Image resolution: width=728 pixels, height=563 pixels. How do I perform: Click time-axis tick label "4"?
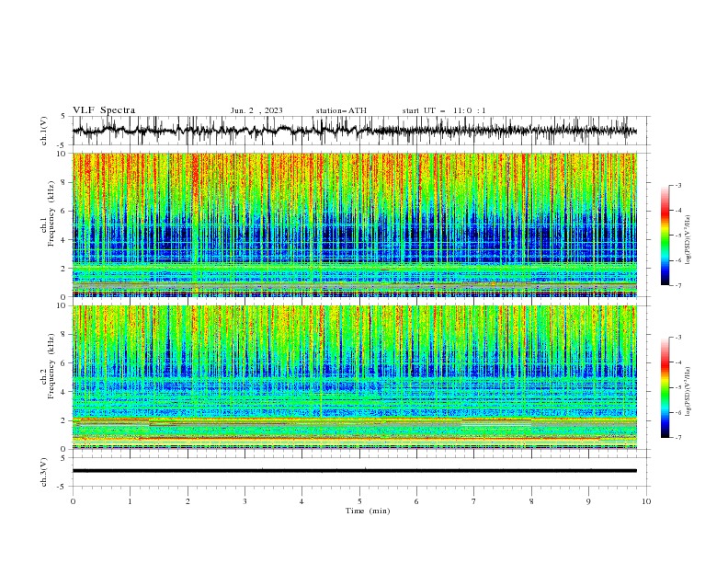coord(301,501)
